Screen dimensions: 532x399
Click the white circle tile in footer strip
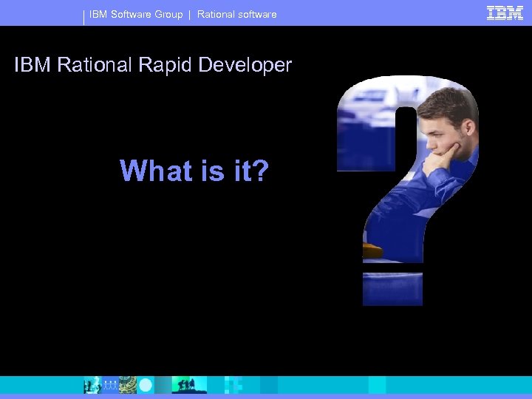pyautogui.click(x=146, y=385)
